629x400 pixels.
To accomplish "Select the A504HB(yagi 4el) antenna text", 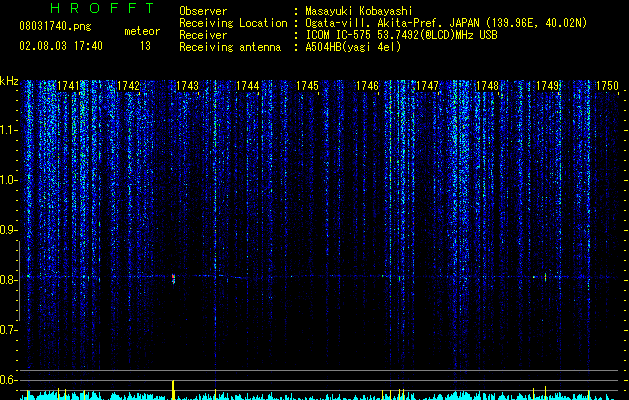I will pyautogui.click(x=353, y=47).
